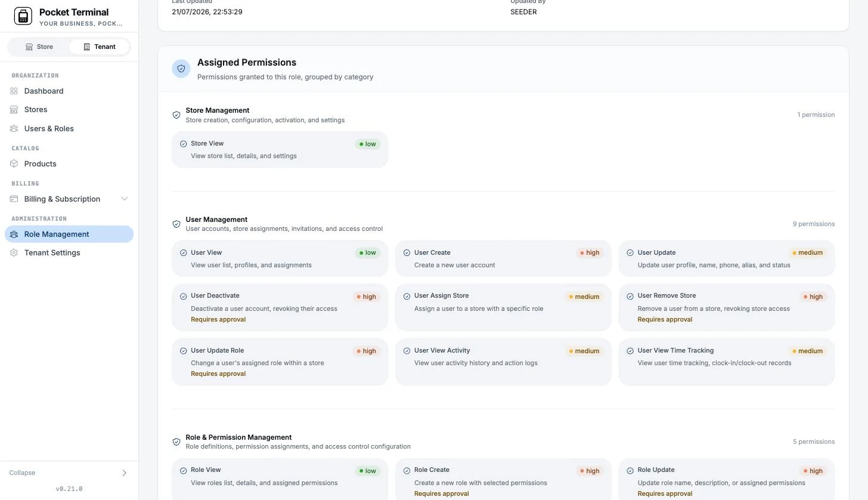Screen dimensions: 868x500
Task: Click the medium badge on User Assign Store
Action: point(584,297)
